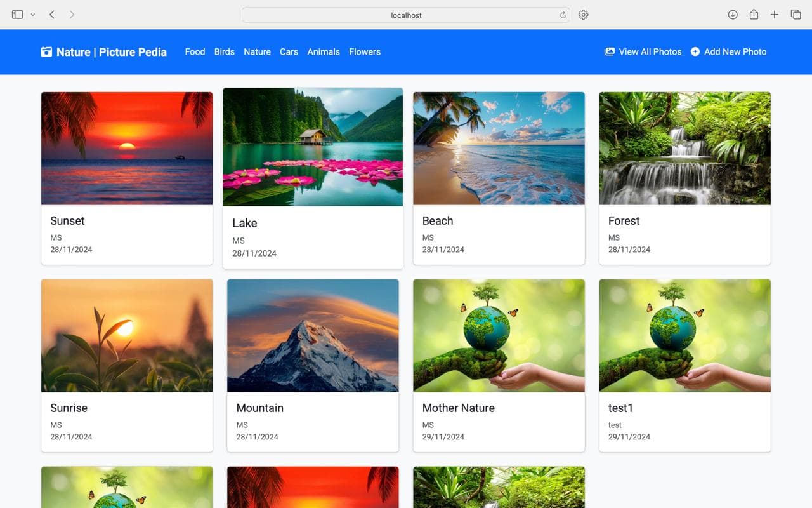Image resolution: width=812 pixels, height=508 pixels.
Task: Click the 28/11/2024 date on Lake card
Action: (x=254, y=253)
